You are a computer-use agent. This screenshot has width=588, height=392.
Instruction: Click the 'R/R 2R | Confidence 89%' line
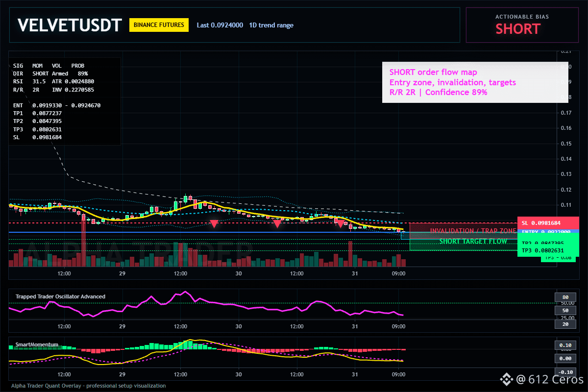439,92
